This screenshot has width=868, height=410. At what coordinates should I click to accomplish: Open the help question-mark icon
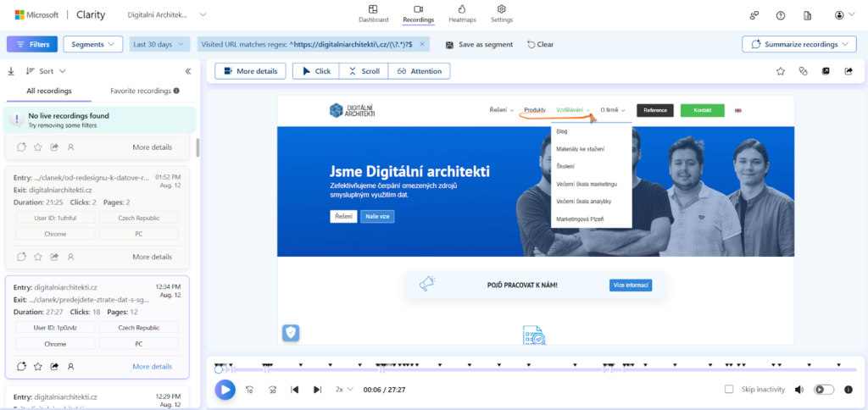781,15
